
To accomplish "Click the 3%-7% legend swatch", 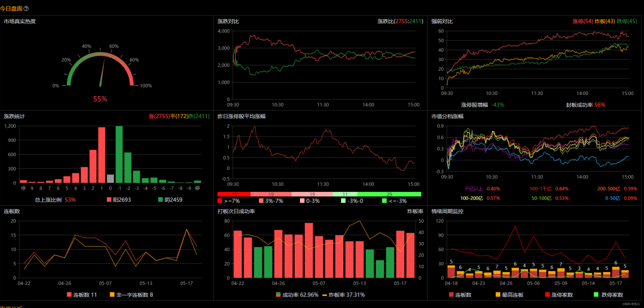I will pos(261,201).
